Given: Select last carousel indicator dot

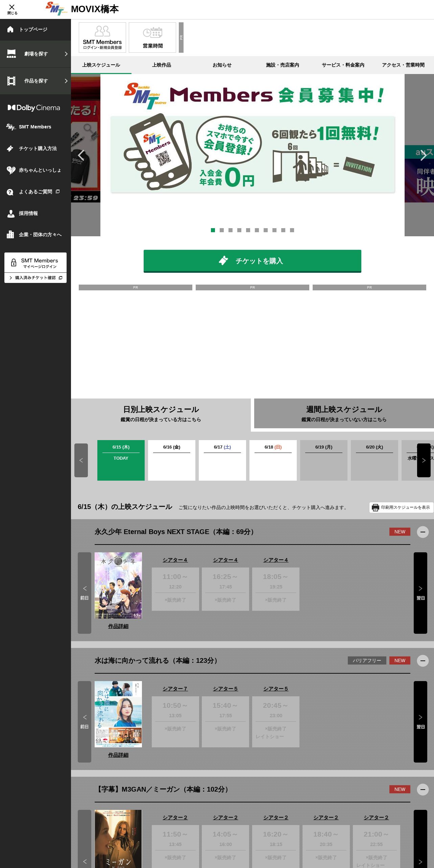Looking at the screenshot, I should (292, 230).
